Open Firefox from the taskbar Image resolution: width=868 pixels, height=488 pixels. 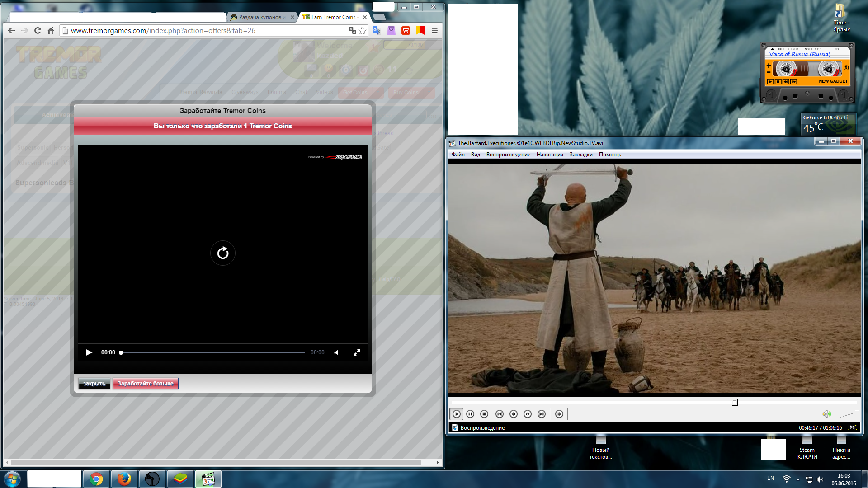tap(124, 479)
